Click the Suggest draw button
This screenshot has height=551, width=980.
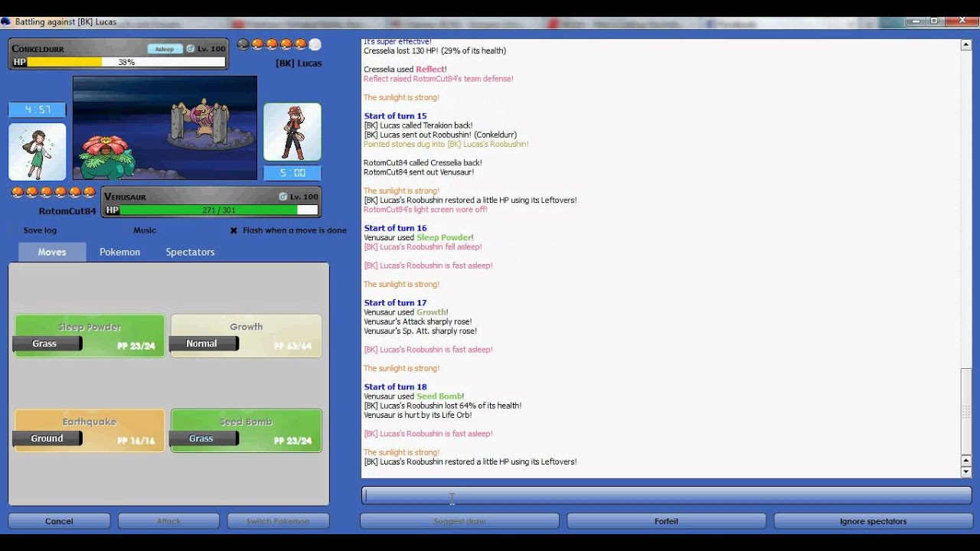459,521
